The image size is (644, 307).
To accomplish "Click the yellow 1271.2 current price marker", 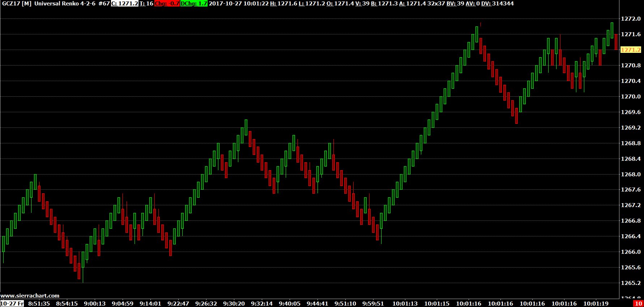I will [x=631, y=50].
